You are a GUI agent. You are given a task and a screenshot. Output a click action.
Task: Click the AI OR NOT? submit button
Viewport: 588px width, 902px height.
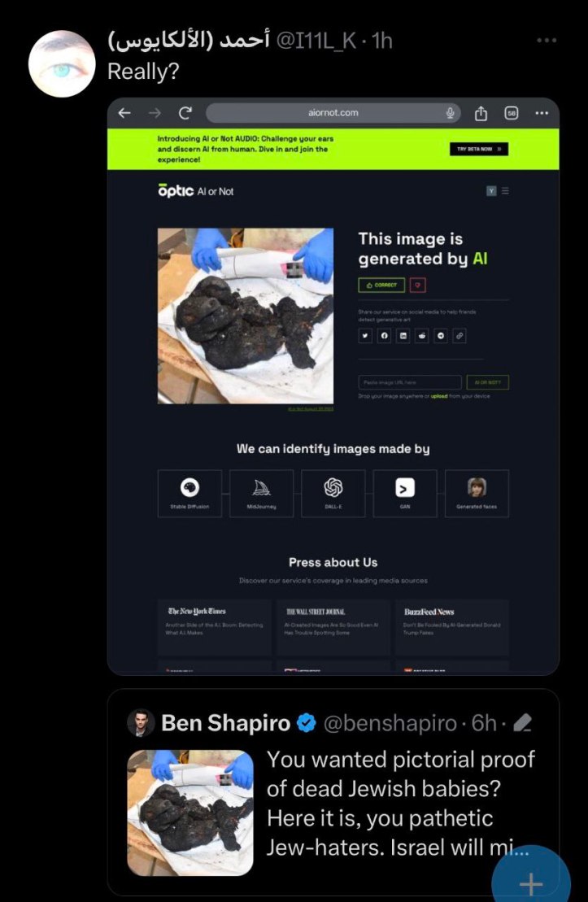[487, 382]
